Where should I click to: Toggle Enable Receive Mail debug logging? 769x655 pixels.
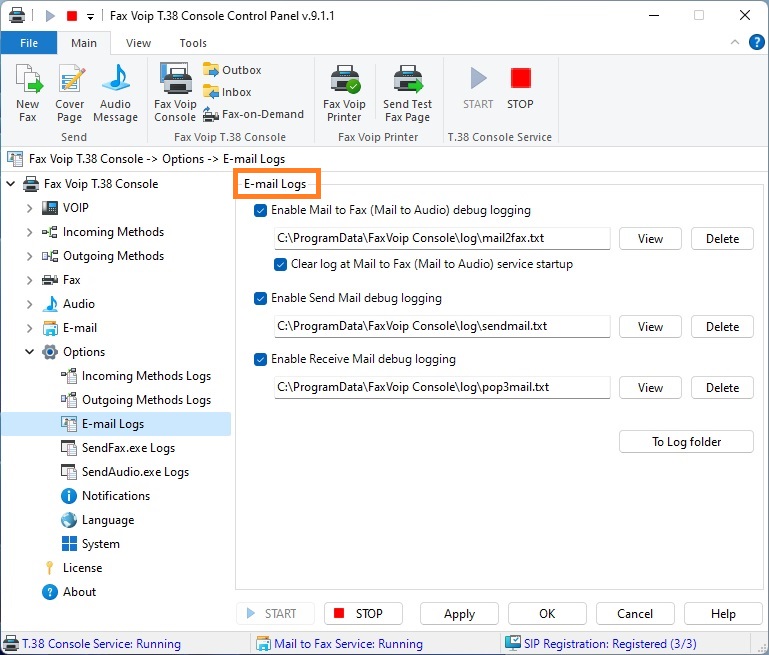(260, 360)
